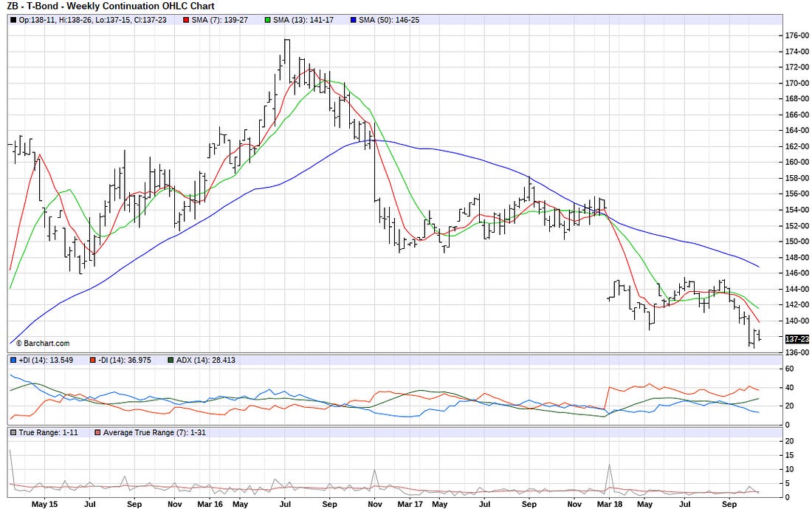The image size is (812, 526).
Task: Click the 'May 15' date axis label
Action: point(44,505)
